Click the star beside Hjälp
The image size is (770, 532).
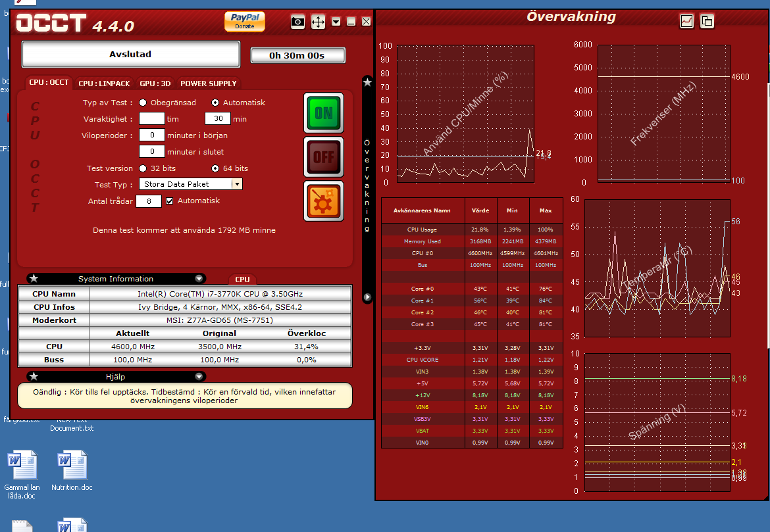[34, 376]
